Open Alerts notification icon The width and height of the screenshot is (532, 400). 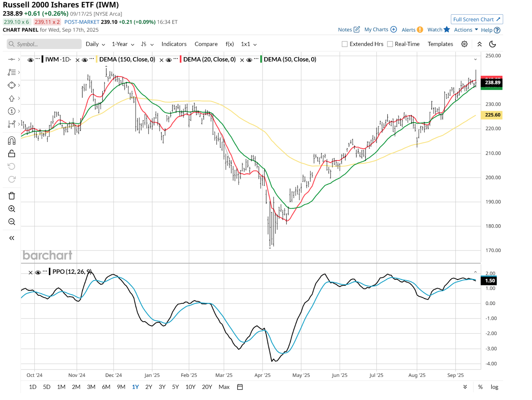(420, 30)
